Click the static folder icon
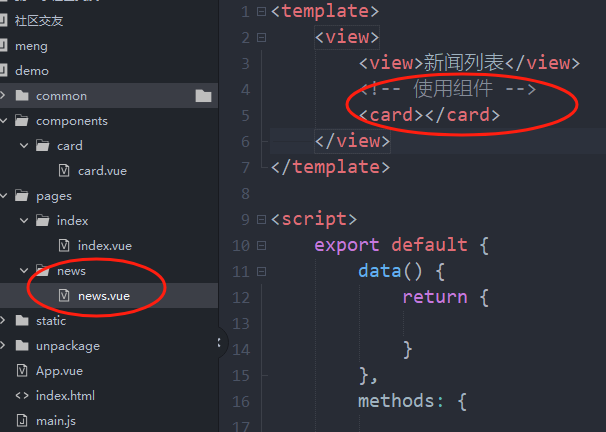This screenshot has height=432, width=606. coord(22,321)
